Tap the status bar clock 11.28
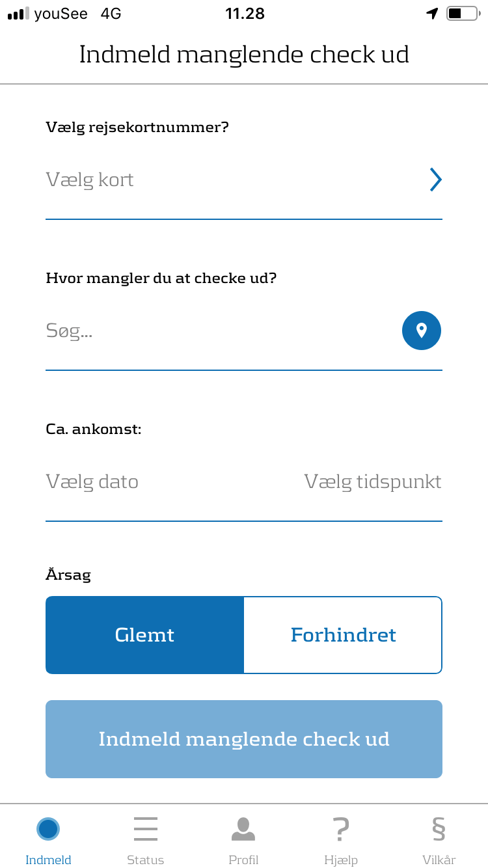 (245, 14)
